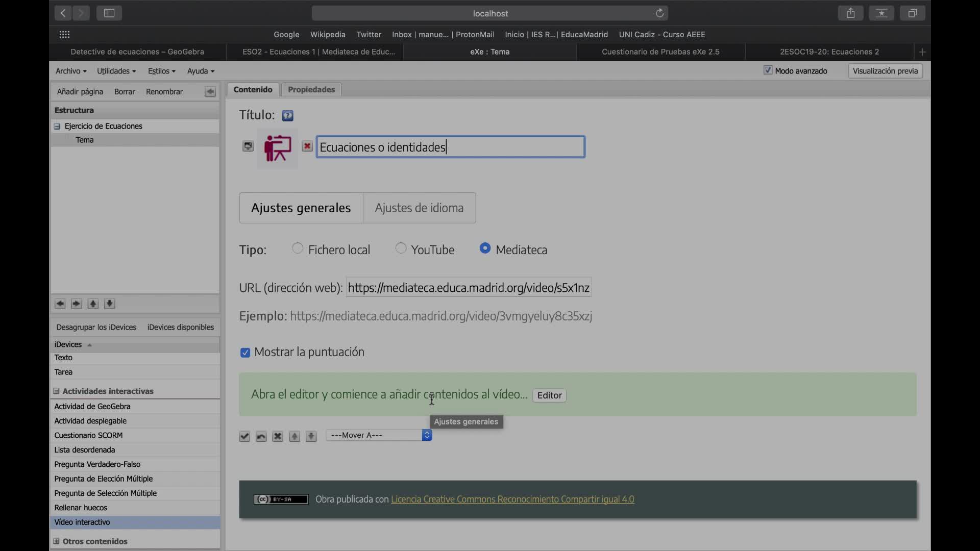Select the YouTube type radio button
This screenshot has height=551, width=980.
coord(401,248)
